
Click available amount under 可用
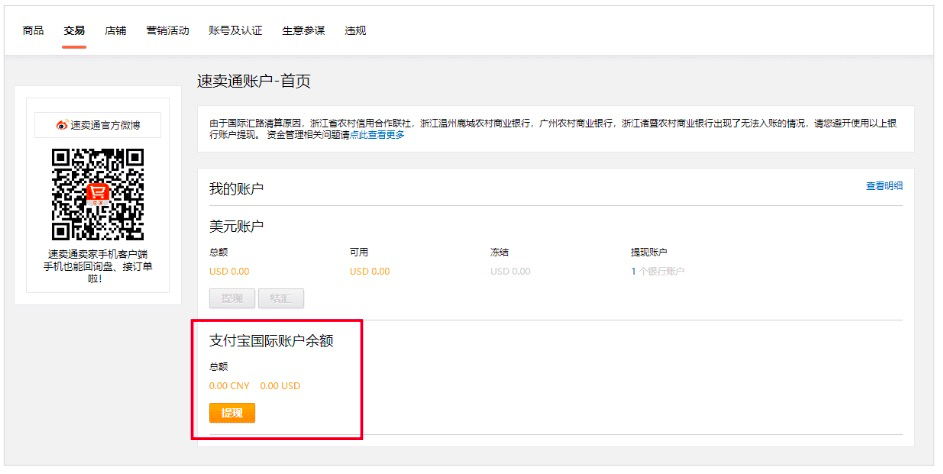(370, 271)
